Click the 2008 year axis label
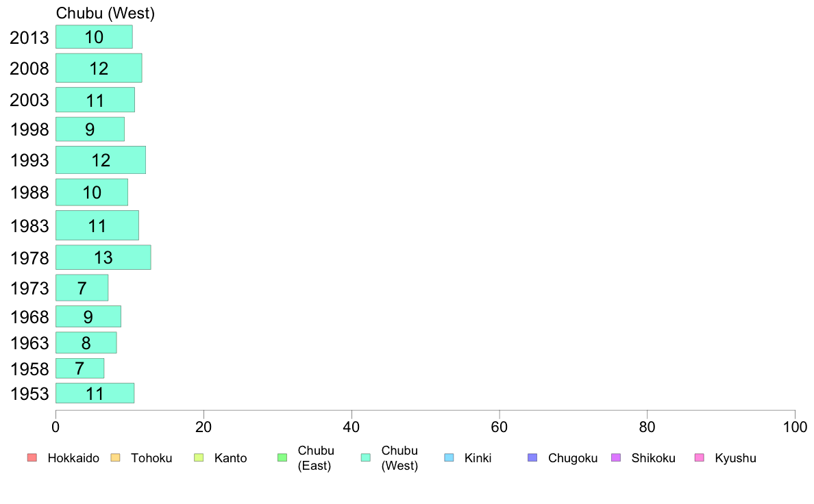The image size is (814, 504). click(29, 68)
